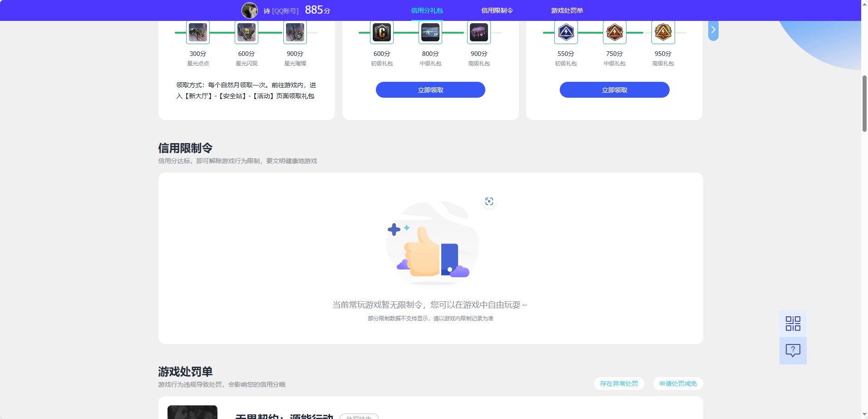Select the 950分 高级礼包 badge icon

tap(663, 32)
